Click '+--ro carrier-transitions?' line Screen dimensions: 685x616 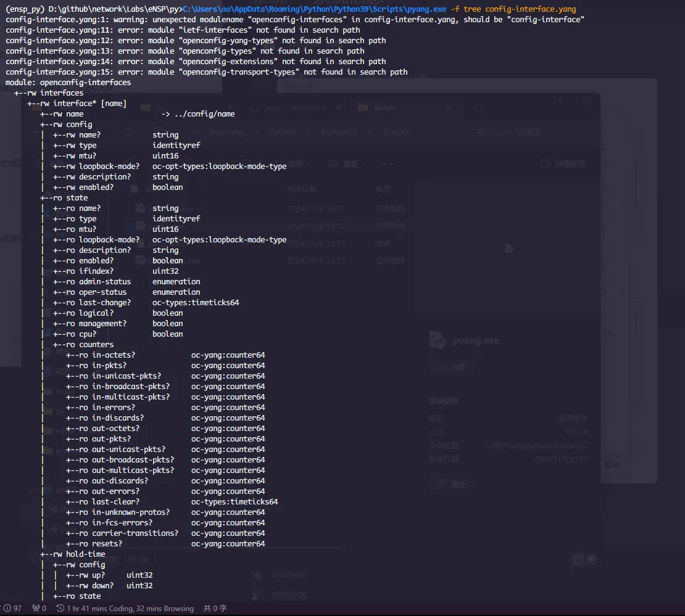coord(122,533)
